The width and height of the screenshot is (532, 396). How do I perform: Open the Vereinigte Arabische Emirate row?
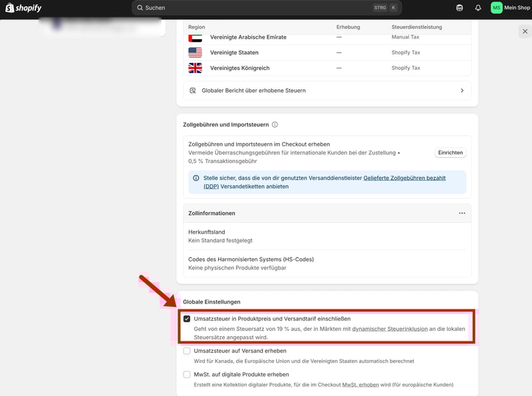pos(247,37)
